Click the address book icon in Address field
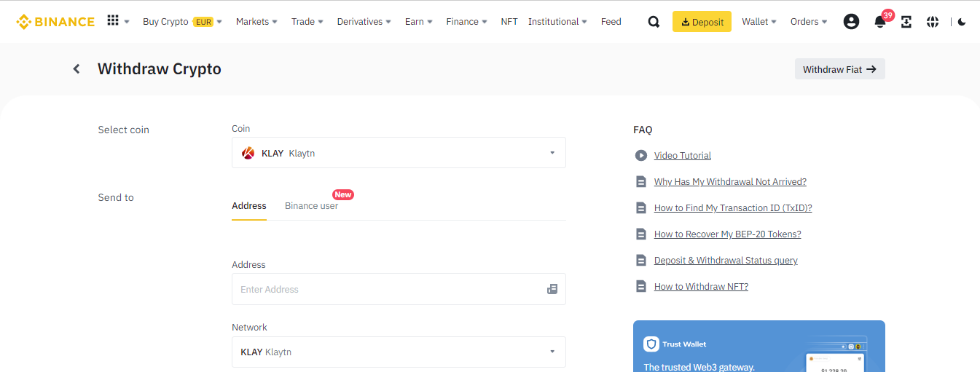 pyautogui.click(x=552, y=289)
